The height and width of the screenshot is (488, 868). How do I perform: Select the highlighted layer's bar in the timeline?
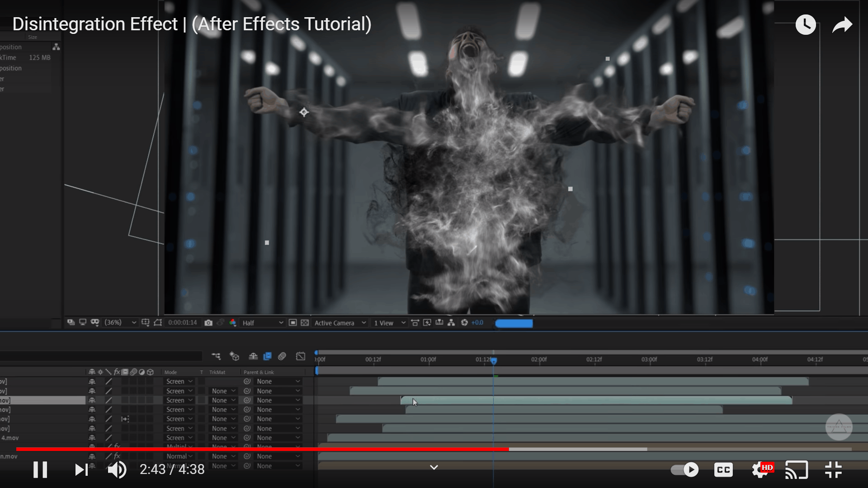(x=596, y=400)
